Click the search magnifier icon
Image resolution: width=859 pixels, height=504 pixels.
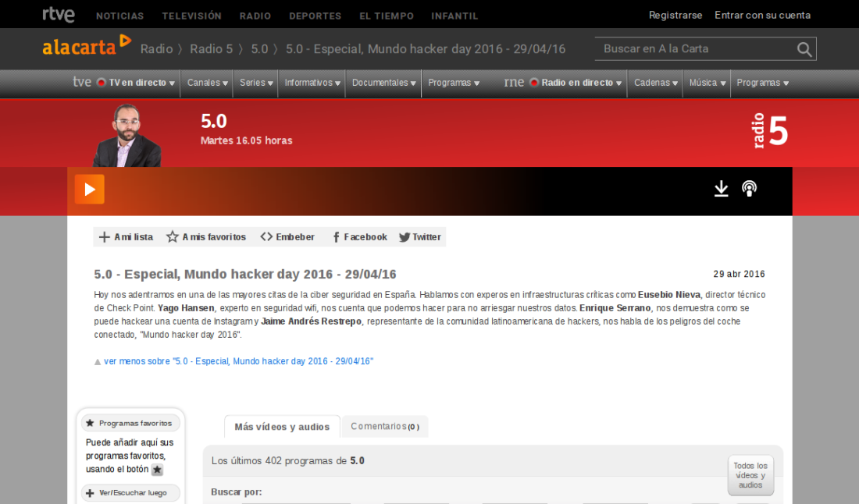pos(804,49)
